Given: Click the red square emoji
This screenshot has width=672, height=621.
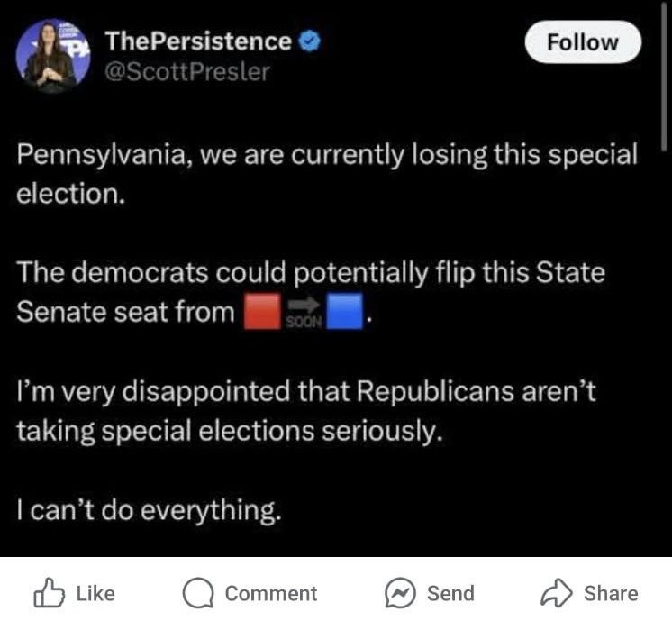Looking at the screenshot, I should 259,313.
